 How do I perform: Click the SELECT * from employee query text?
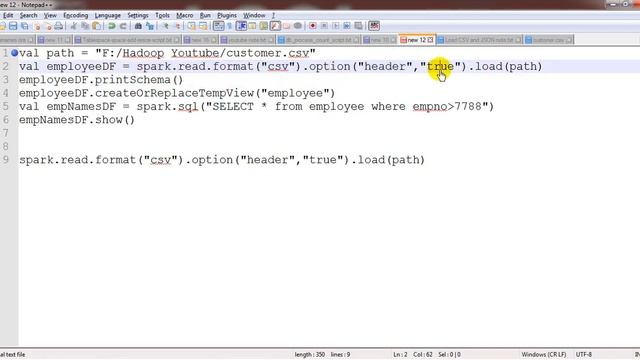(288, 107)
